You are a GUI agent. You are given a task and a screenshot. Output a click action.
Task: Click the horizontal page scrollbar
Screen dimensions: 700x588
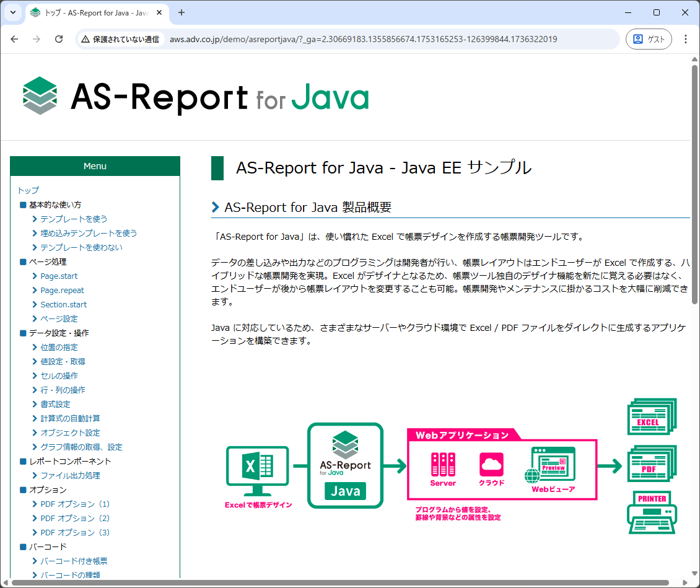(340, 582)
